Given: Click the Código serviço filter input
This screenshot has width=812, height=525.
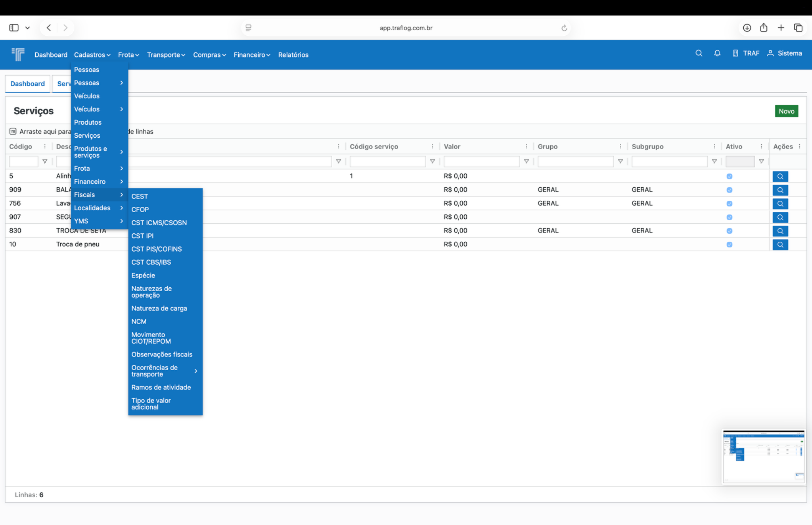Looking at the screenshot, I should pyautogui.click(x=387, y=162).
